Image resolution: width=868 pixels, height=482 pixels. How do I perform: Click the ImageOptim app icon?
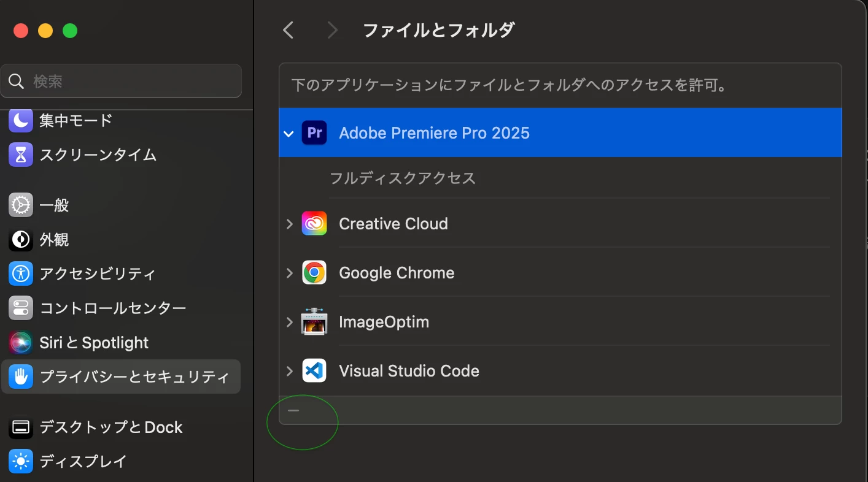pyautogui.click(x=314, y=322)
